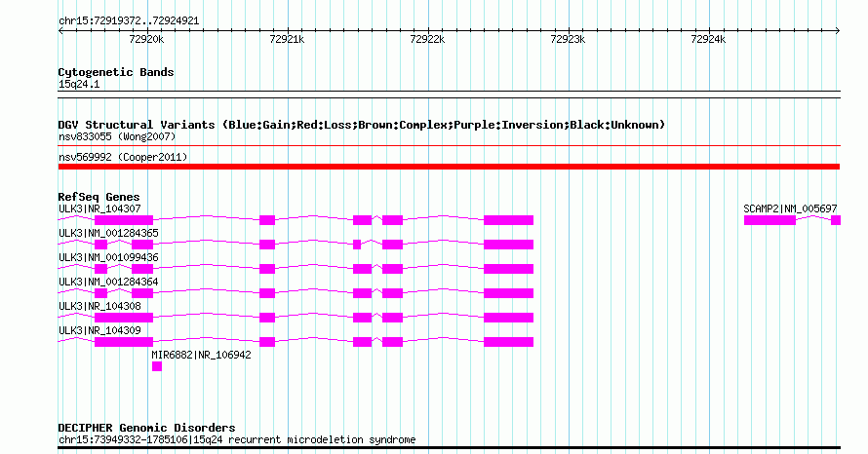
Task: Click the ULK3|NR_104307 transcript label
Action: [x=99, y=208]
